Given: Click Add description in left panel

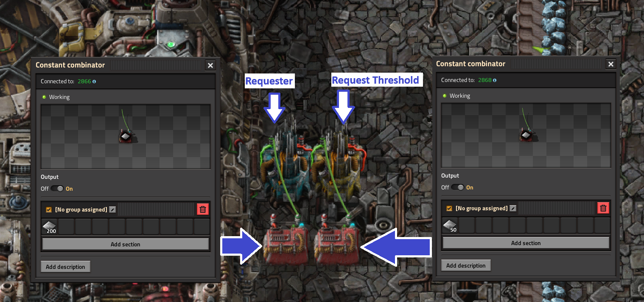Looking at the screenshot, I should tap(65, 267).
